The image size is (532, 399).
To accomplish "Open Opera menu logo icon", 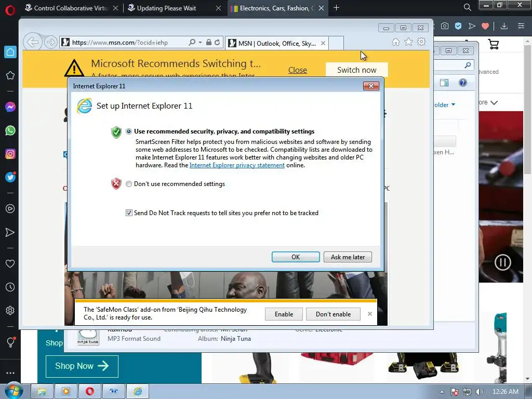I will pyautogui.click(x=10, y=10).
